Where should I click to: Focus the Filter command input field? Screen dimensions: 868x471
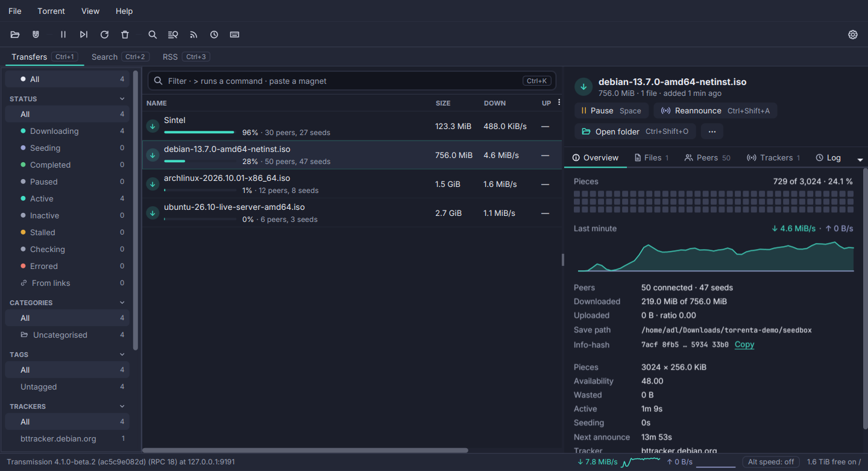(352, 81)
